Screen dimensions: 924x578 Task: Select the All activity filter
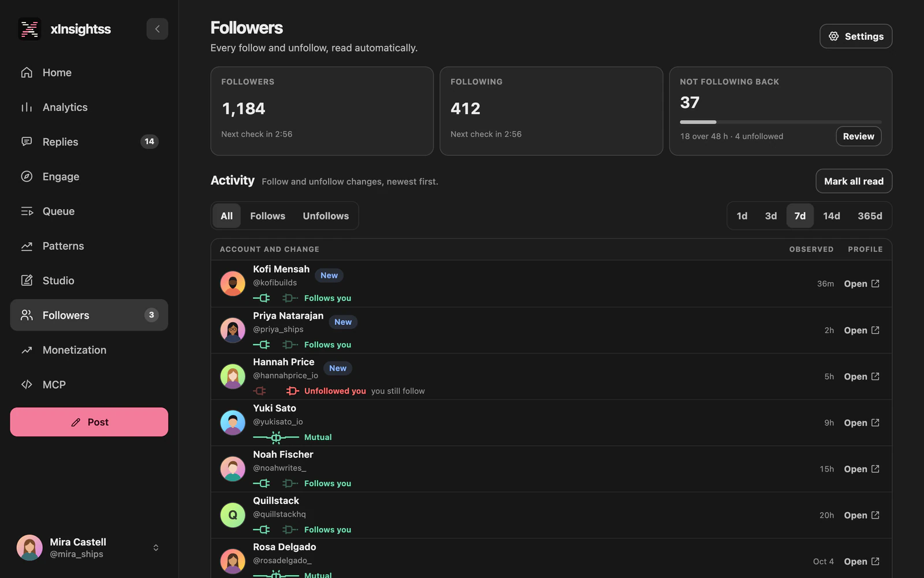pos(226,216)
